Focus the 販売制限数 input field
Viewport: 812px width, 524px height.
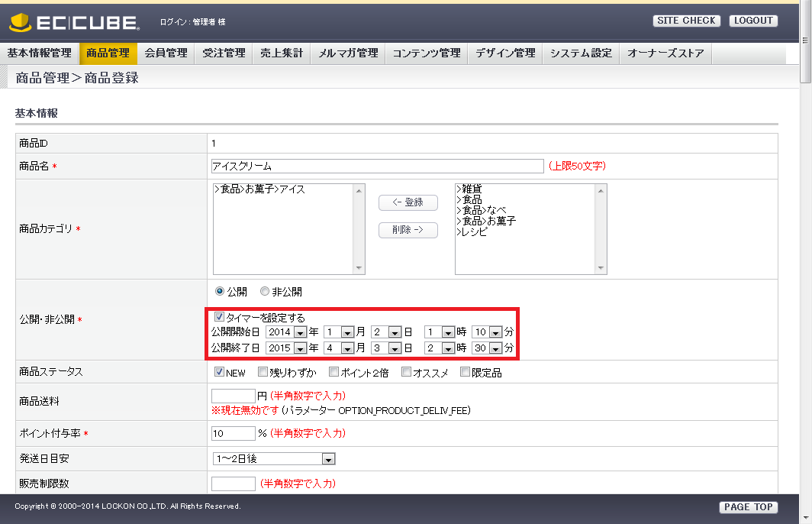click(234, 484)
